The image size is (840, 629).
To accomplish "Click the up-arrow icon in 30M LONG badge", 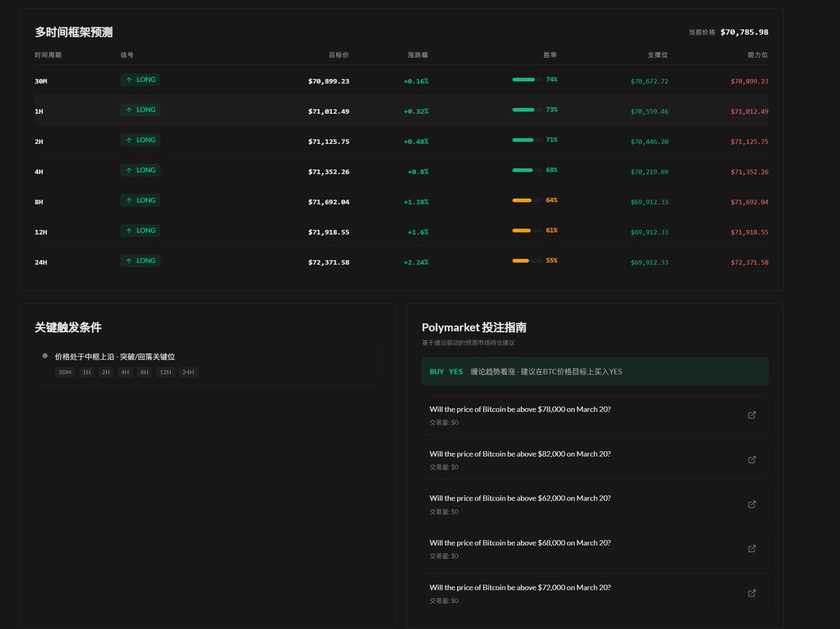I will tap(129, 80).
